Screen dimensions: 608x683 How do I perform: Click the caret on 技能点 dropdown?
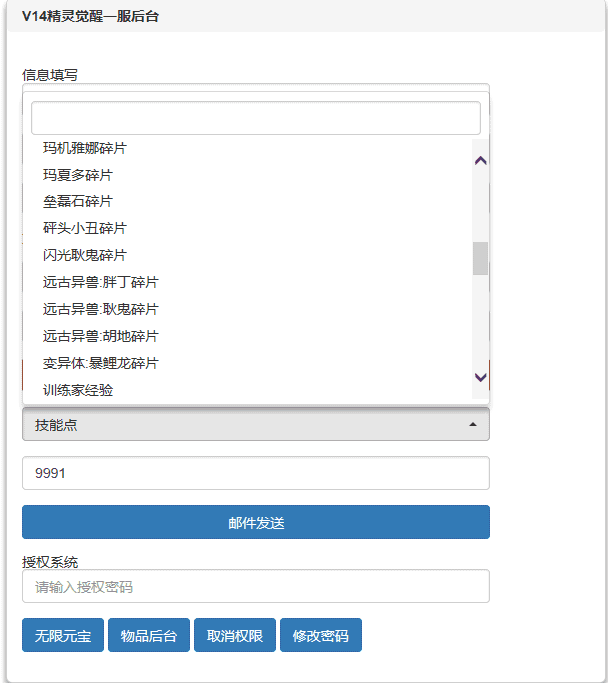[x=472, y=425]
